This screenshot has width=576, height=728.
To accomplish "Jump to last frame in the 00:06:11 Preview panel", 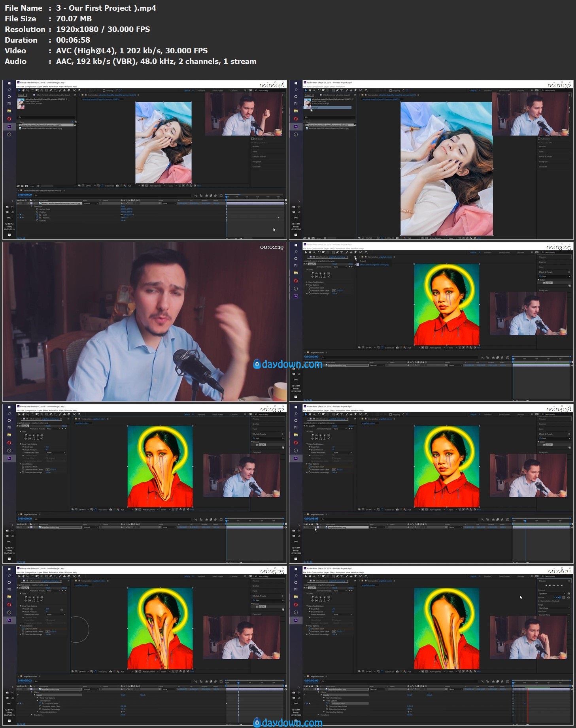I will coord(562,585).
